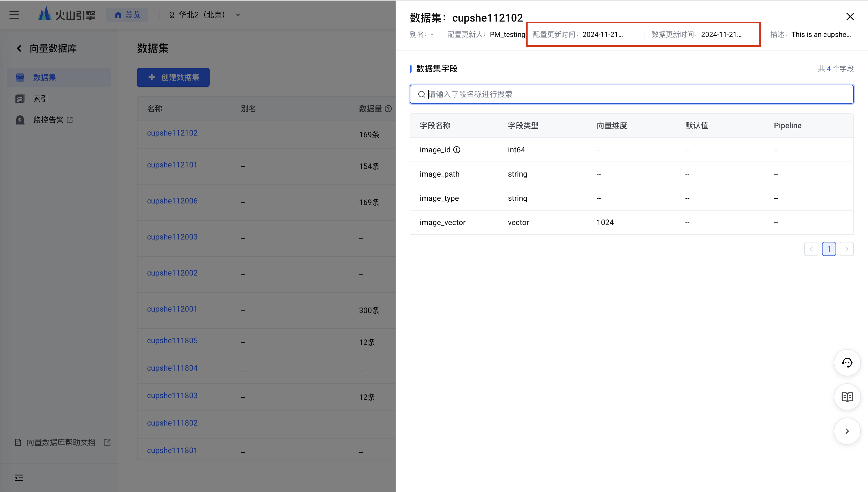Viewport: 868px width, 492px height.
Task: Open customer service headset floating button
Action: (847, 362)
